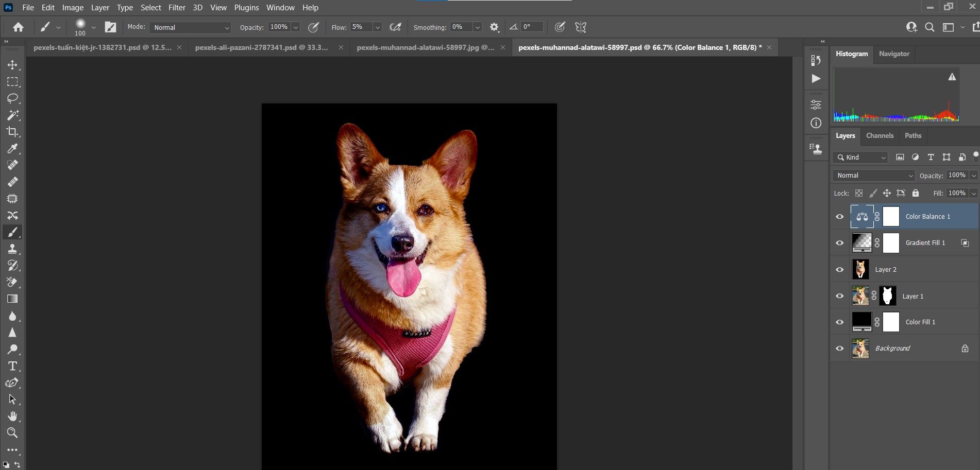980x470 pixels.
Task: Activate the Zoom tool
Action: [12, 432]
